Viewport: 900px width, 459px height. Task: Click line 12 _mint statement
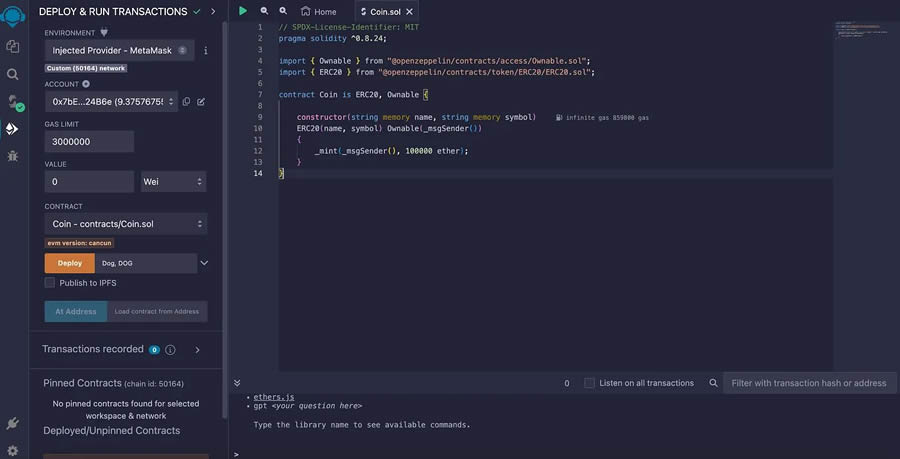391,151
